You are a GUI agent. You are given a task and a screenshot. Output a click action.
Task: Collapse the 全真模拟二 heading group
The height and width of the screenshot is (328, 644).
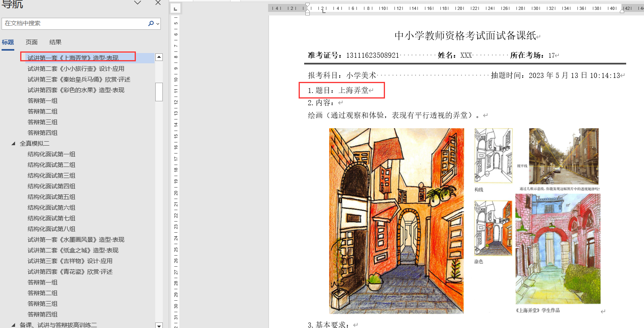point(13,144)
